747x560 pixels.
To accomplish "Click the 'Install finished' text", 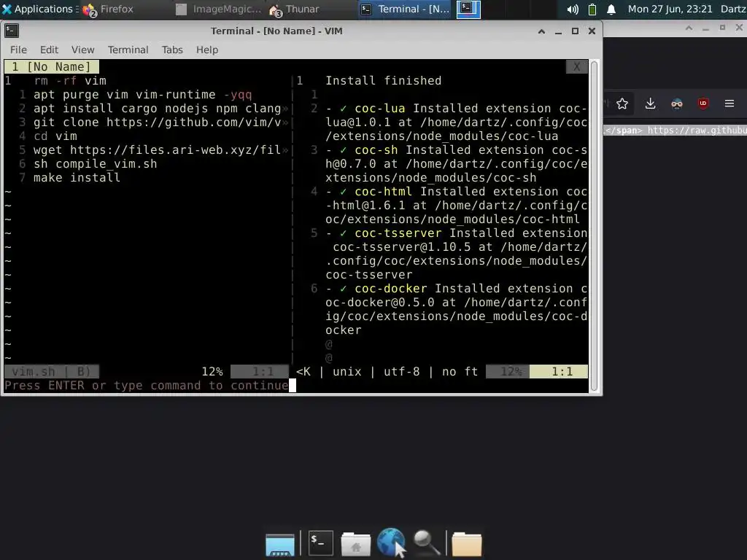I will pos(383,80).
